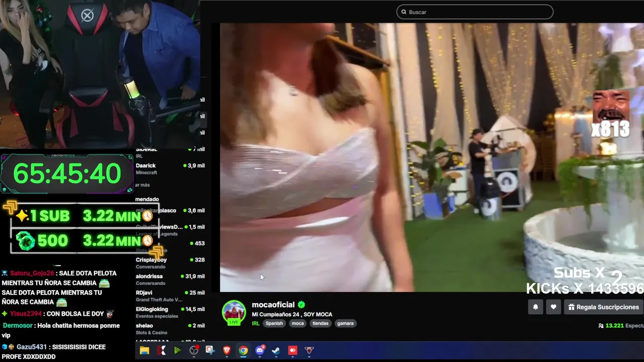The height and width of the screenshot is (362, 644).
Task: Click the search magnifier icon
Action: pos(403,12)
